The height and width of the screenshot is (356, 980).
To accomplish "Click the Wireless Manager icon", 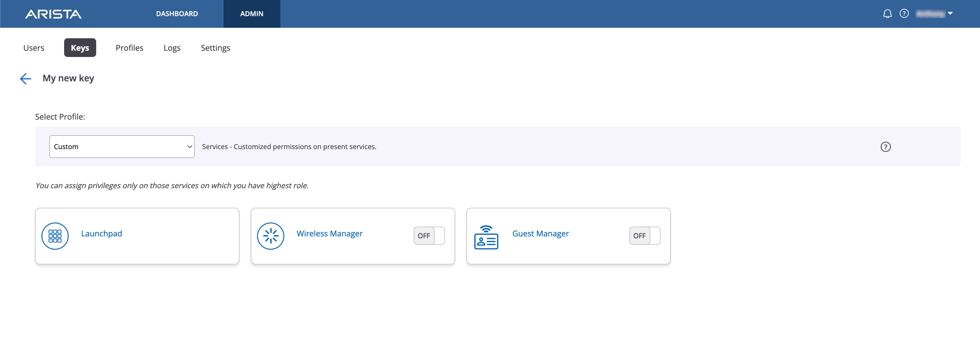I will click(x=270, y=236).
